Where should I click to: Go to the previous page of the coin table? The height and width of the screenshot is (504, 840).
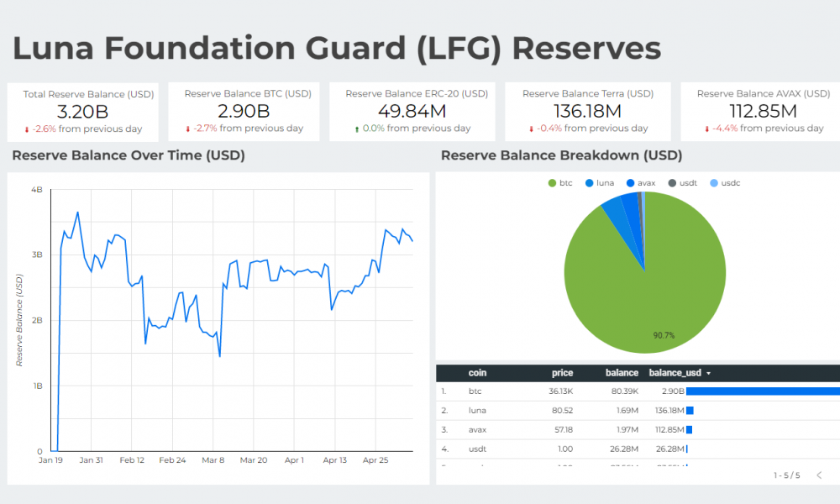[819, 475]
